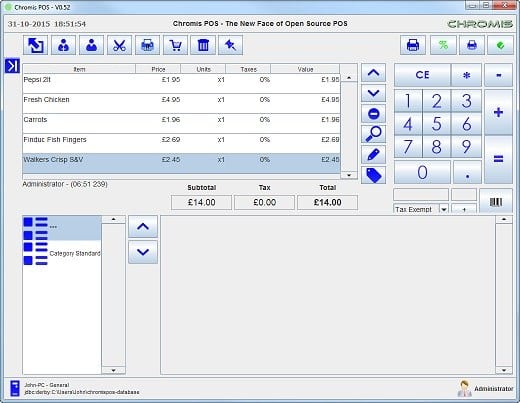Open the Tax Exempt dropdown
This screenshot has height=403, width=520.
[x=443, y=209]
